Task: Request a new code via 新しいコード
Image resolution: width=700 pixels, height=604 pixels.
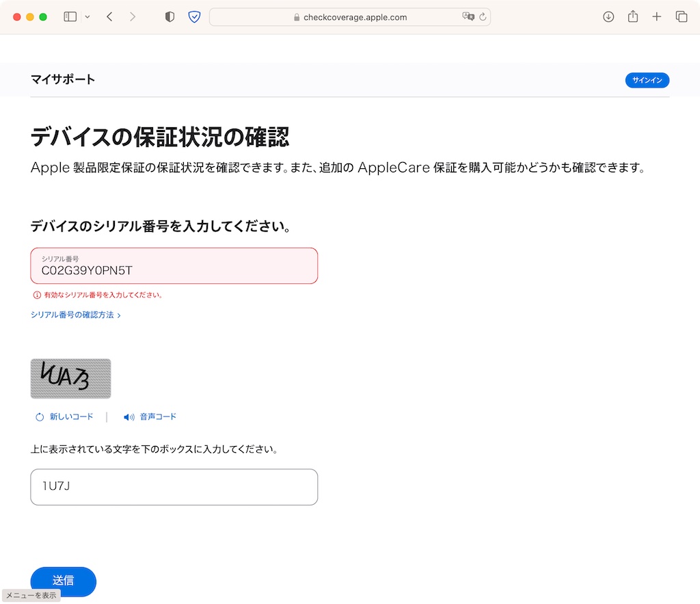Action: 64,417
